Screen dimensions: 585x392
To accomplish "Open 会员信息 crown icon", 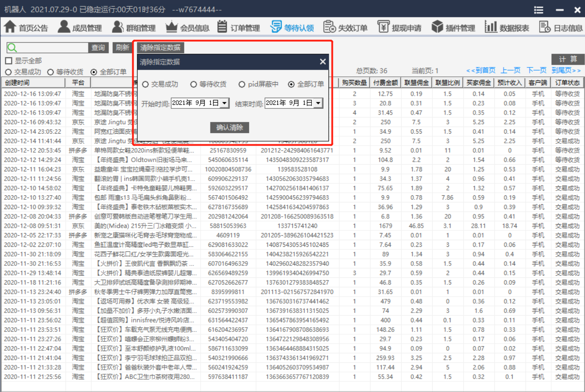I will pyautogui.click(x=171, y=27).
